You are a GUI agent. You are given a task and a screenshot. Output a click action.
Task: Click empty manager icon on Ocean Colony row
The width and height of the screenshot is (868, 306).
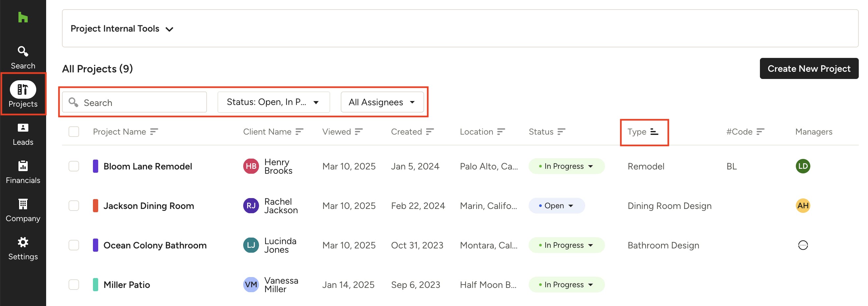click(x=803, y=245)
